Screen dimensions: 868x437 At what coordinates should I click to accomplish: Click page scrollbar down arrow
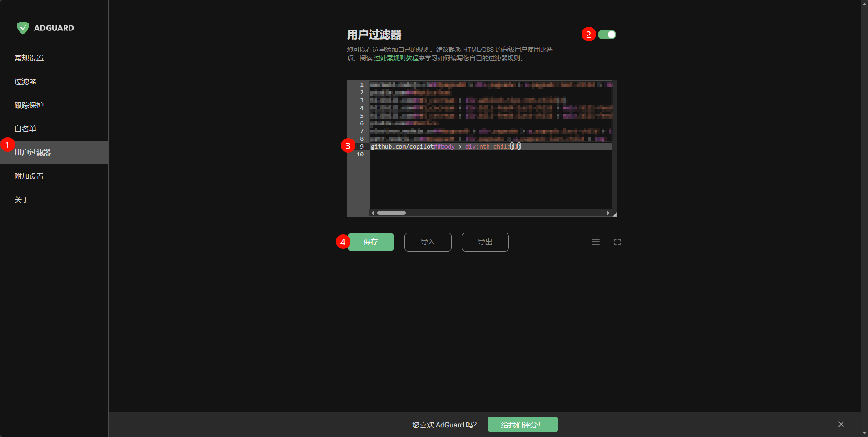pyautogui.click(x=864, y=433)
